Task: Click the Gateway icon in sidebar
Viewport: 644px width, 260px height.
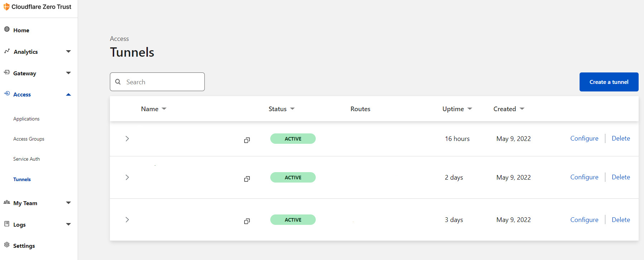Action: point(7,72)
